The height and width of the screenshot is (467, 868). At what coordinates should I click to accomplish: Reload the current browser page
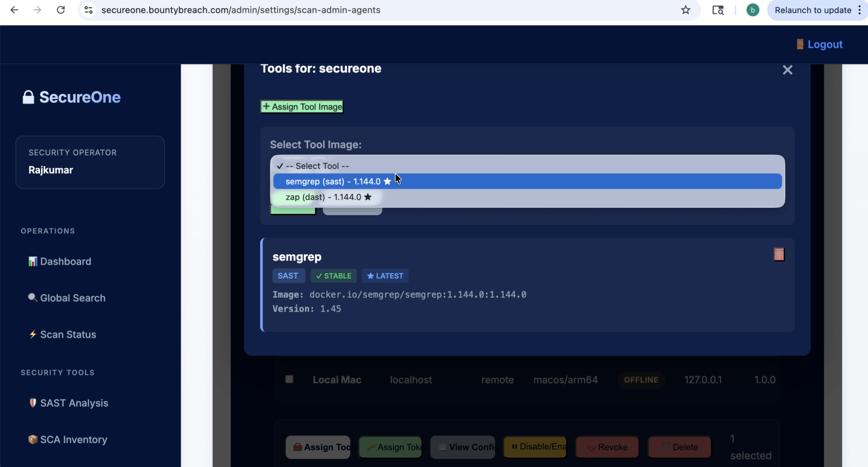pos(61,10)
